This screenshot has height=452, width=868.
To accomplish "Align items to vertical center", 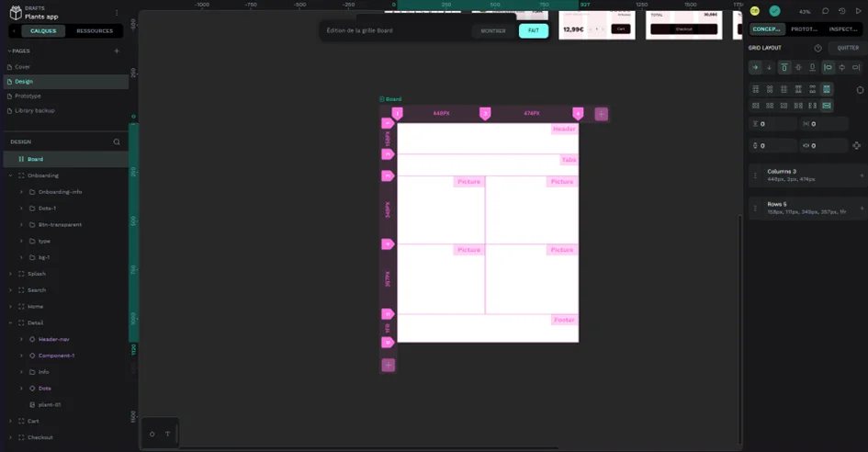I will (x=798, y=68).
